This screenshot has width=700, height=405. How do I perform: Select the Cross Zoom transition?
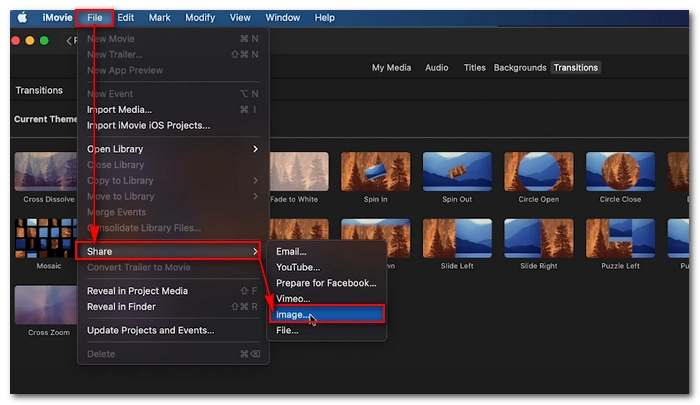click(46, 305)
